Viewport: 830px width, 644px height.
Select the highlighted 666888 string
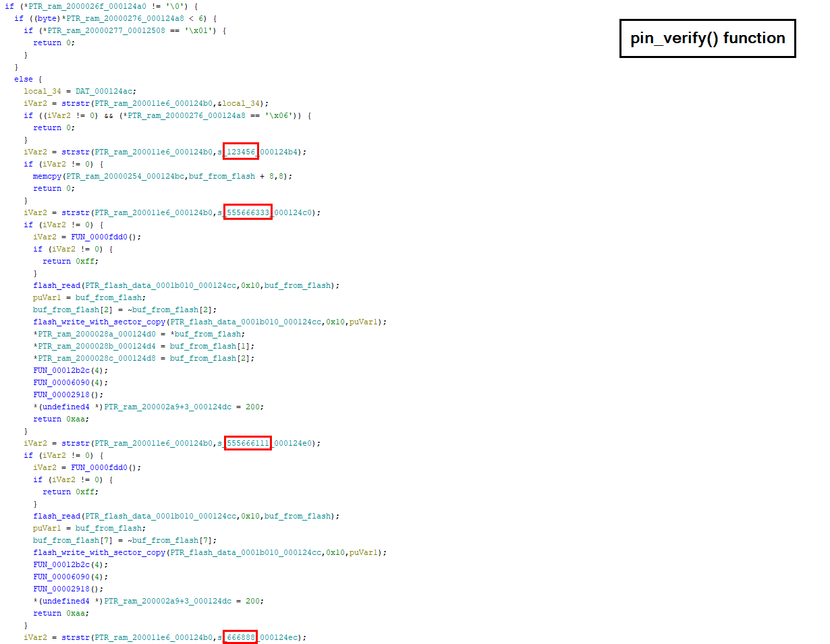(240, 637)
